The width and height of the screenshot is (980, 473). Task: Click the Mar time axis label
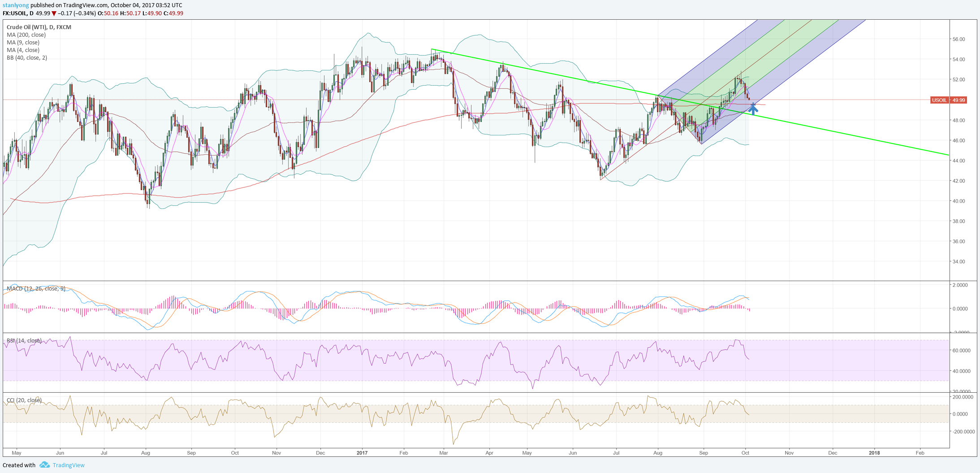444,453
